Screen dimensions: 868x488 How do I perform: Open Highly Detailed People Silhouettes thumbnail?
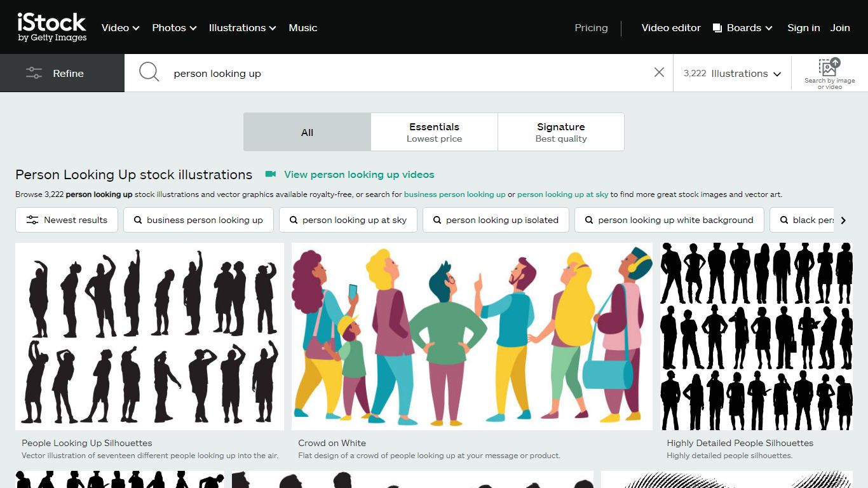[x=756, y=336]
